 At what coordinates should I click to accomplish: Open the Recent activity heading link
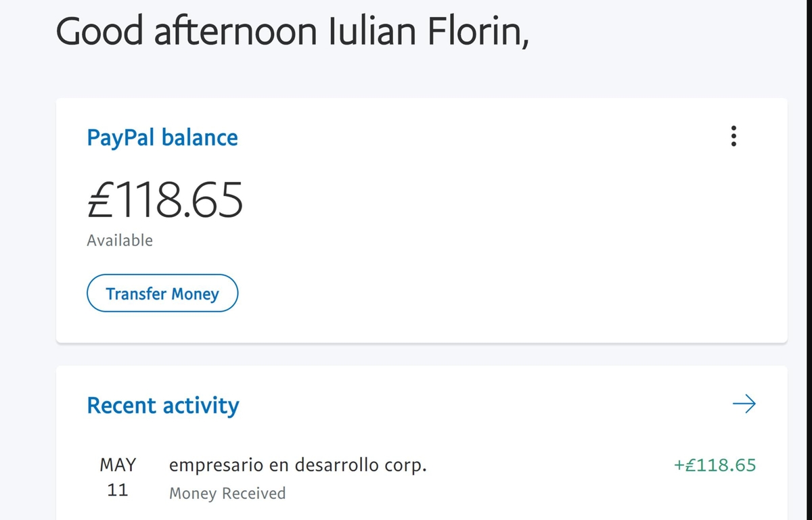tap(163, 405)
